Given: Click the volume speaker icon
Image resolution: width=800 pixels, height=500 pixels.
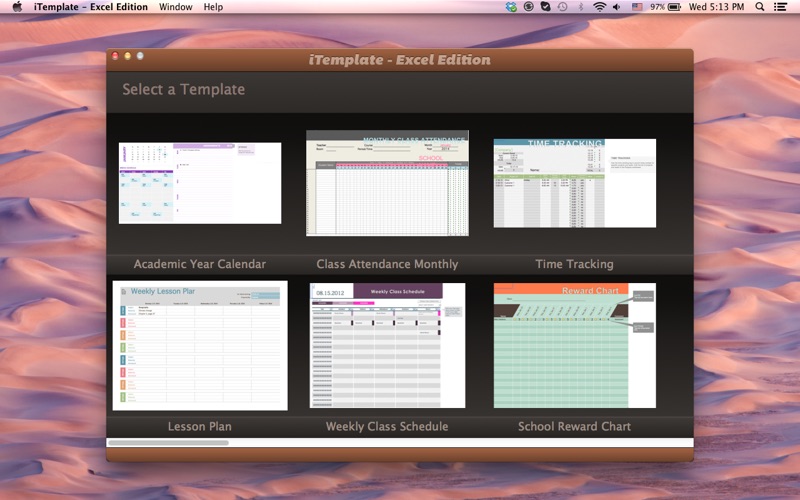Looking at the screenshot, I should click(617, 7).
